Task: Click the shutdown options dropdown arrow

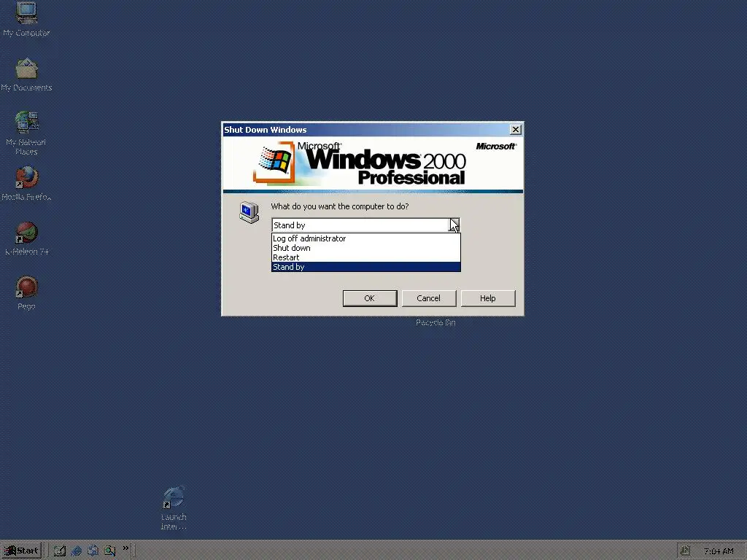Action: click(454, 225)
